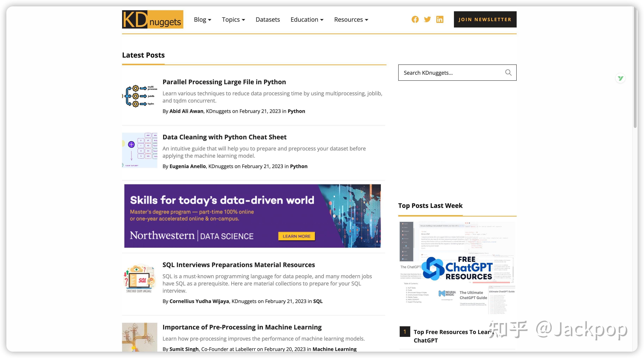Expand the Education dropdown menu
Image resolution: width=644 pixels, height=358 pixels.
tap(307, 20)
